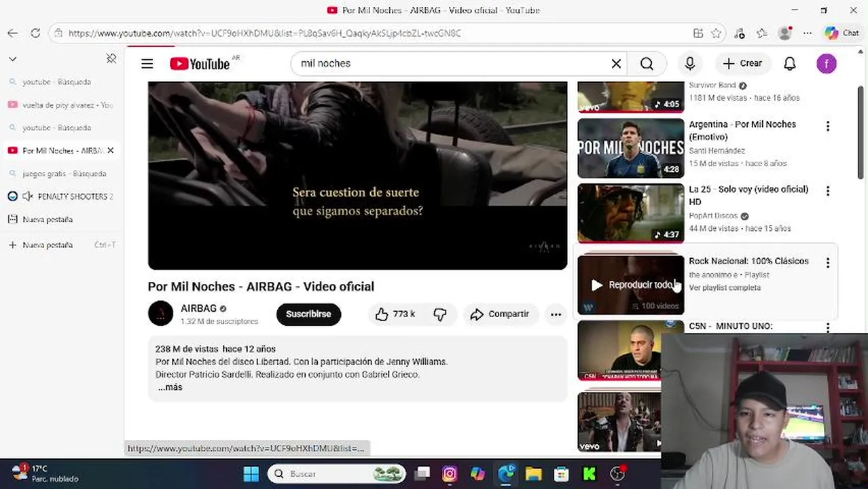Open the weather widget 17°C
The height and width of the screenshot is (489, 868).
coord(45,473)
